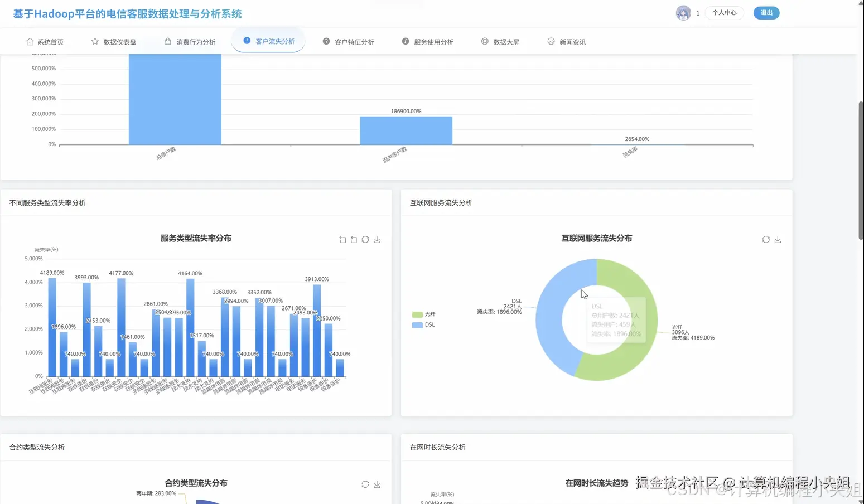Click the refresh icon on 合约类型流失分布 chart
The image size is (864, 504).
(x=365, y=484)
